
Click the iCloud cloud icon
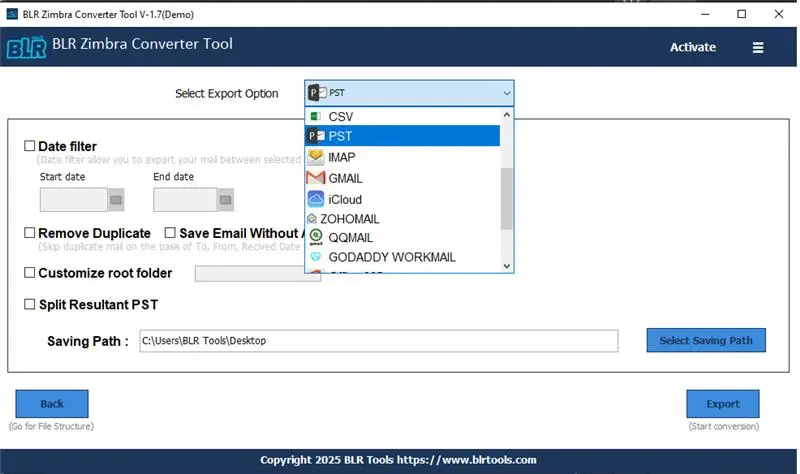tap(316, 199)
